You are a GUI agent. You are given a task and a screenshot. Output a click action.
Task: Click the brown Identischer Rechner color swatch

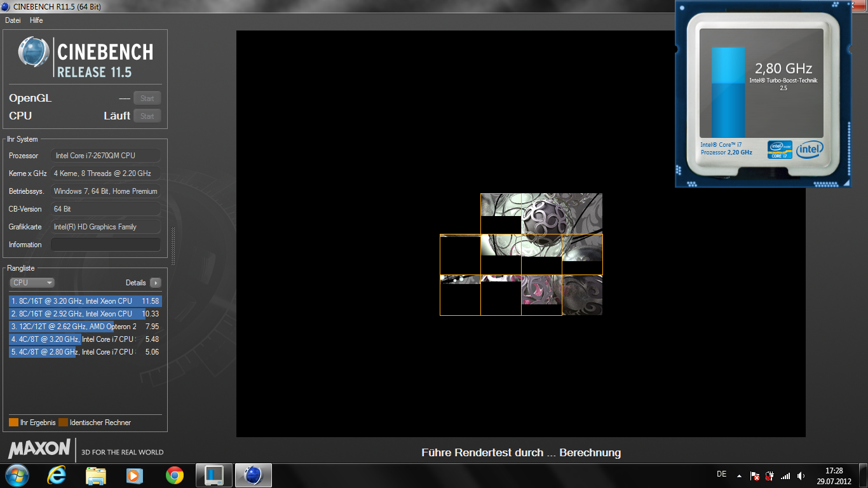click(x=63, y=423)
